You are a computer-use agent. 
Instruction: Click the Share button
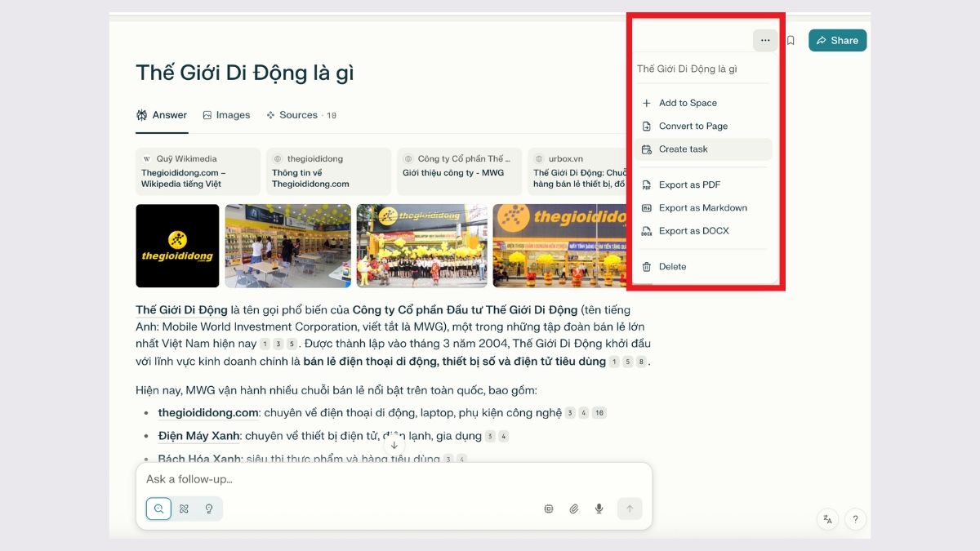pyautogui.click(x=837, y=39)
